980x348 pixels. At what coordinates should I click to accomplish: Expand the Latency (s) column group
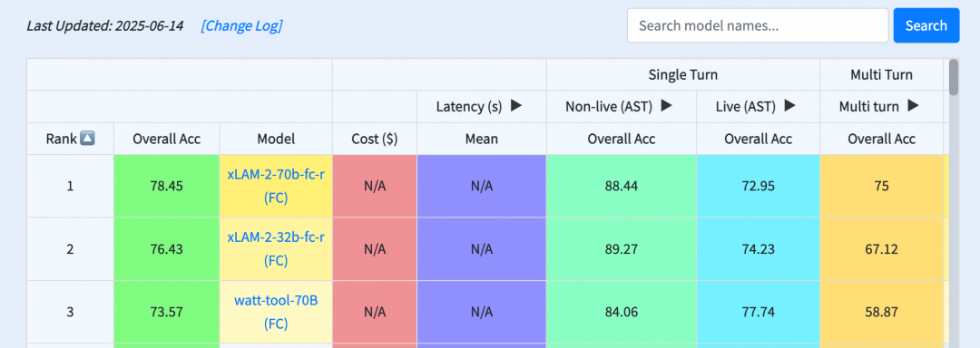[515, 106]
